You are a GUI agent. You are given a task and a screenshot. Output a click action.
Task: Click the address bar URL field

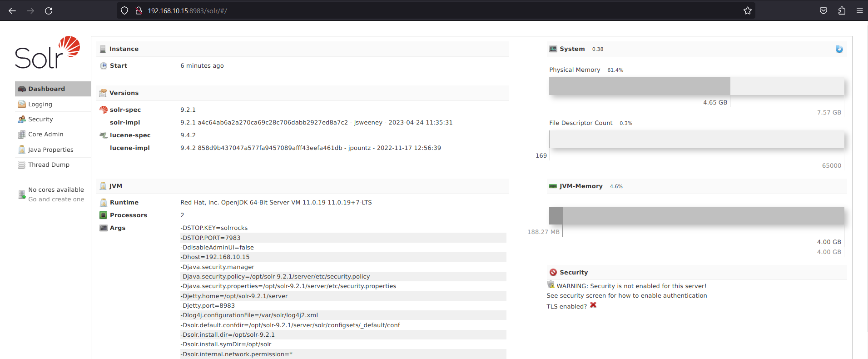click(436, 10)
